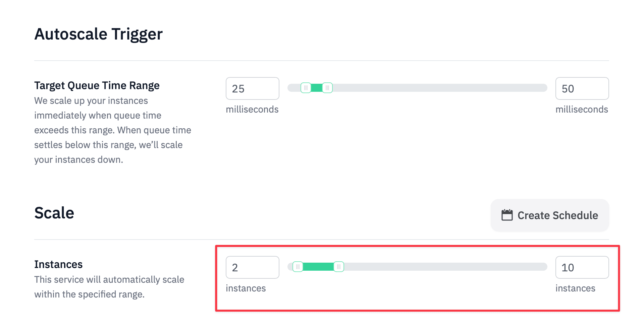
Task: Click the Instances label text
Action: tap(58, 264)
